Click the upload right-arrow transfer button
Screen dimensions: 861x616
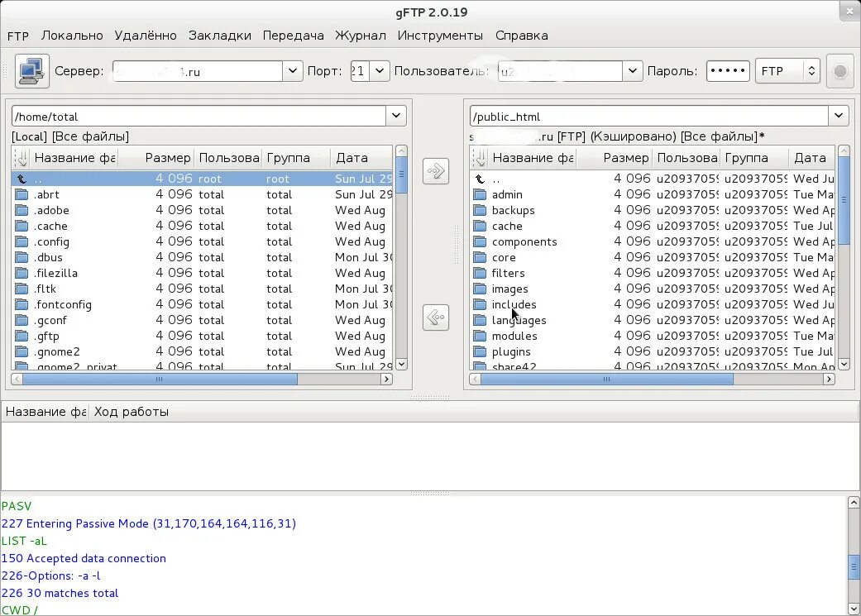pyautogui.click(x=436, y=171)
